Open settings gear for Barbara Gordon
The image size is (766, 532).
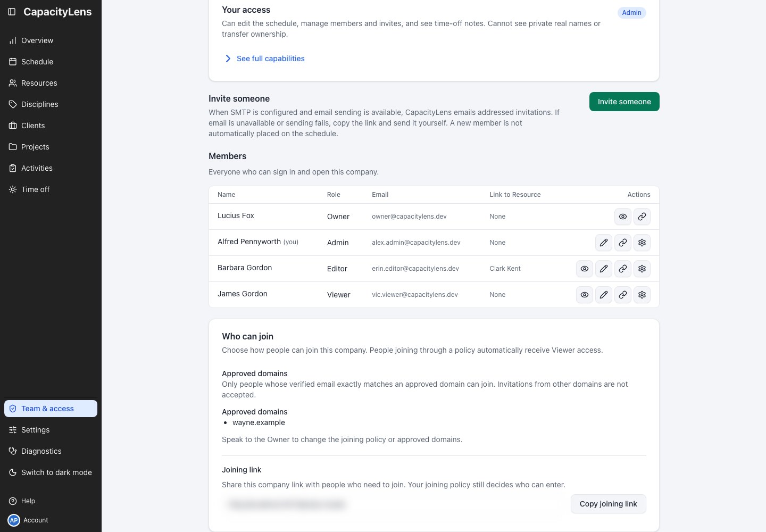(x=642, y=269)
